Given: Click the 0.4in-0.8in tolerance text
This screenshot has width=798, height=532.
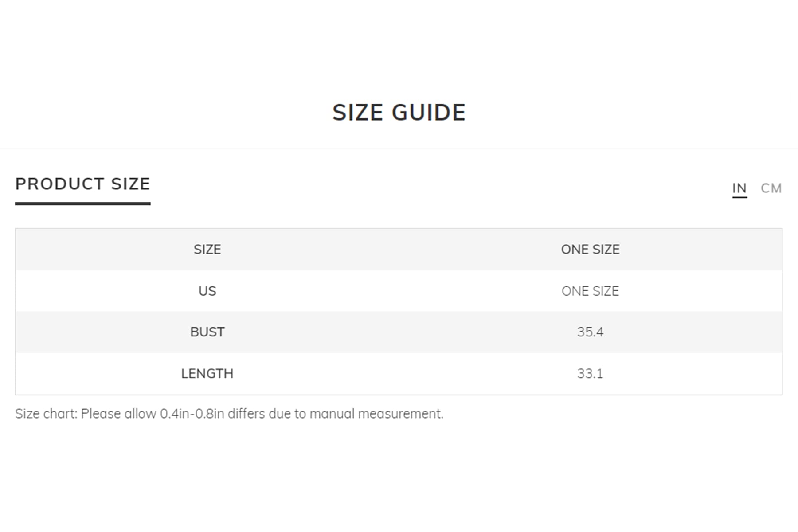Looking at the screenshot, I should (192, 414).
